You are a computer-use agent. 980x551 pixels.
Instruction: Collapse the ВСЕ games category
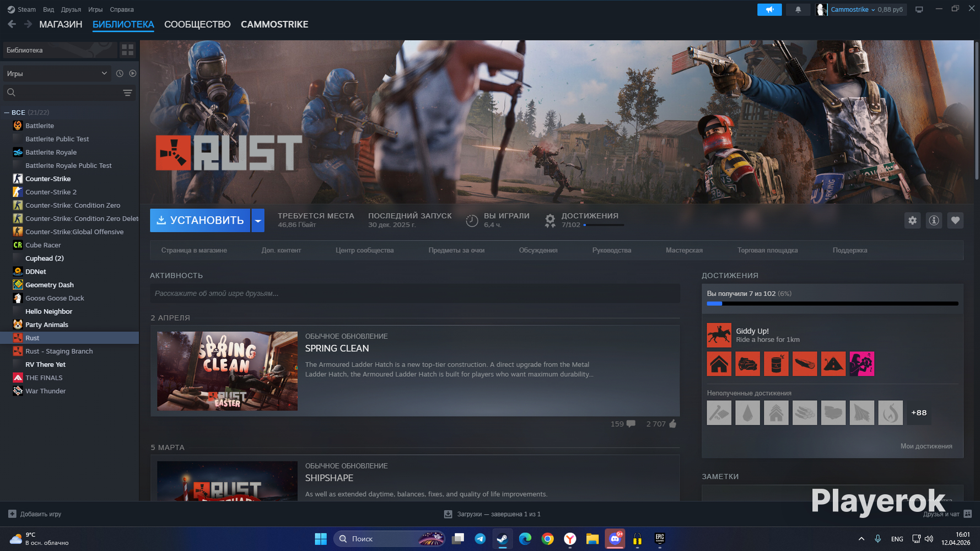coord(7,112)
